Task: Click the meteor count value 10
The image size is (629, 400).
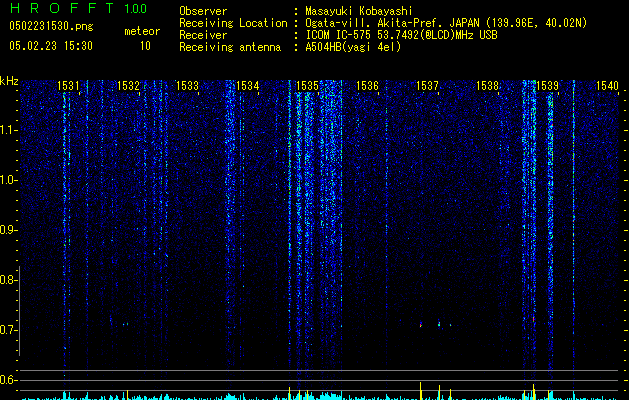Action: click(x=145, y=46)
